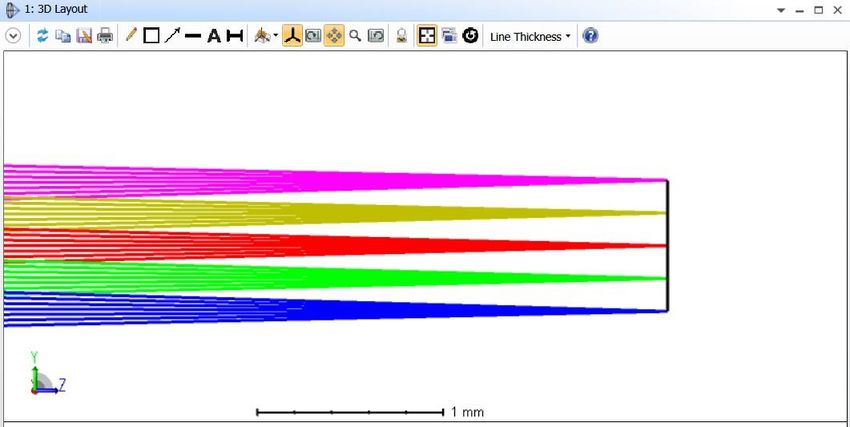
Task: Select the magnifier zoom tool
Action: coord(355,36)
